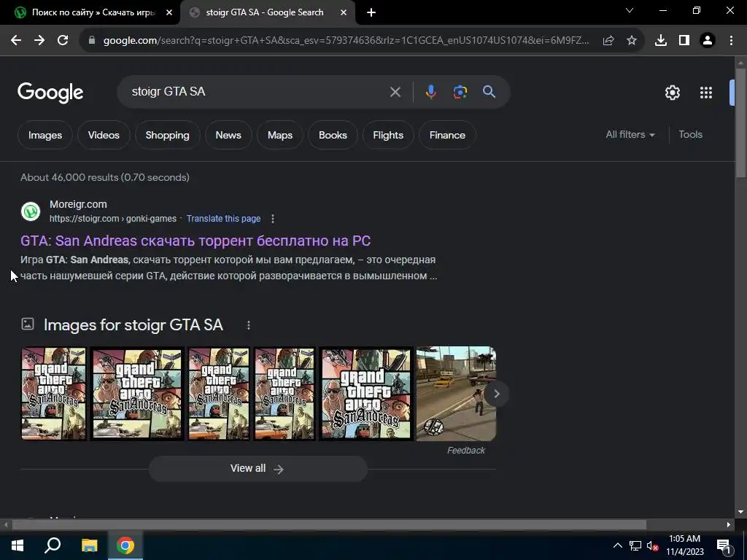This screenshot has height=560, width=747.
Task: Click the scroll right arrow on horizontal scrollbar
Action: click(729, 524)
